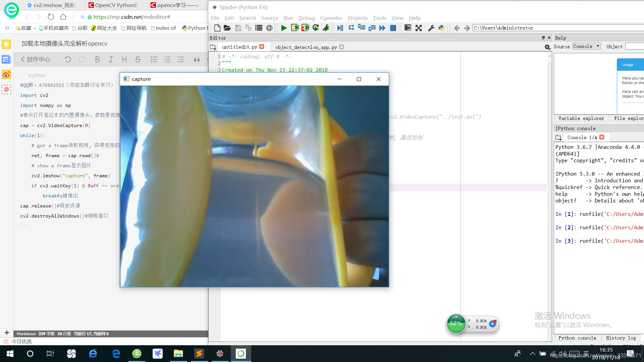
Task: Go forward in Spyder directory history
Action: coord(467,28)
